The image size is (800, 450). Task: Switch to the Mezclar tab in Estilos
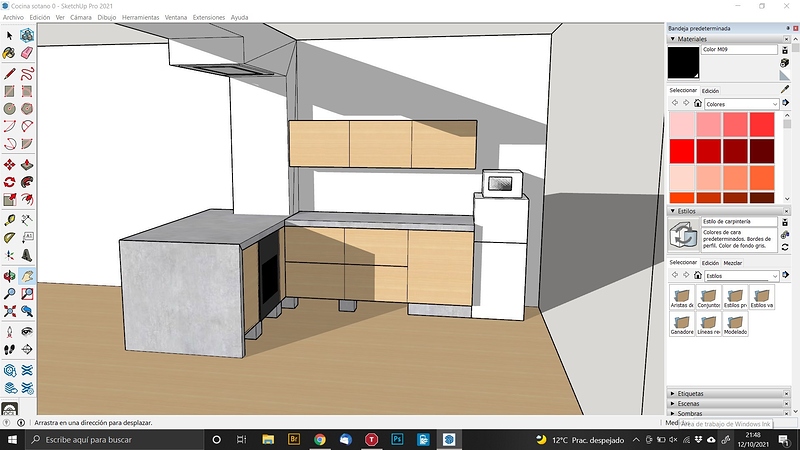[x=733, y=263]
